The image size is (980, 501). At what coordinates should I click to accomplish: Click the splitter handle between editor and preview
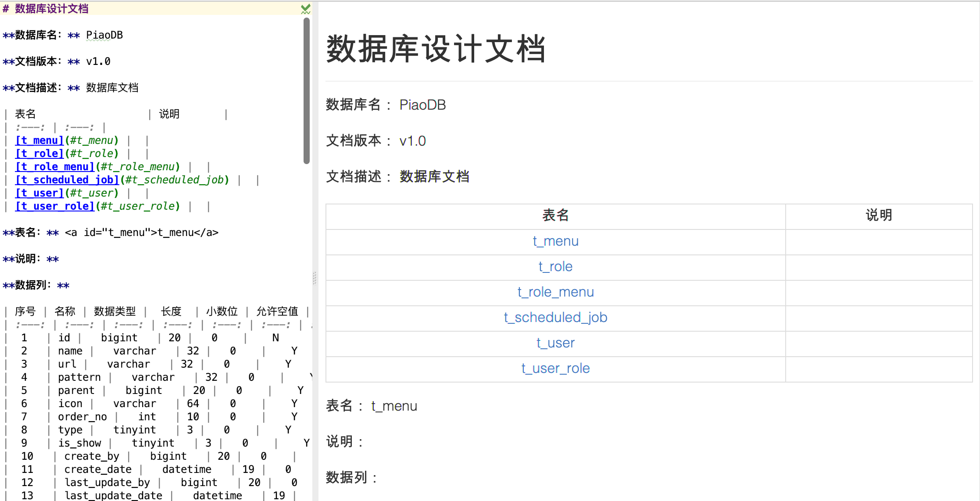pyautogui.click(x=315, y=278)
